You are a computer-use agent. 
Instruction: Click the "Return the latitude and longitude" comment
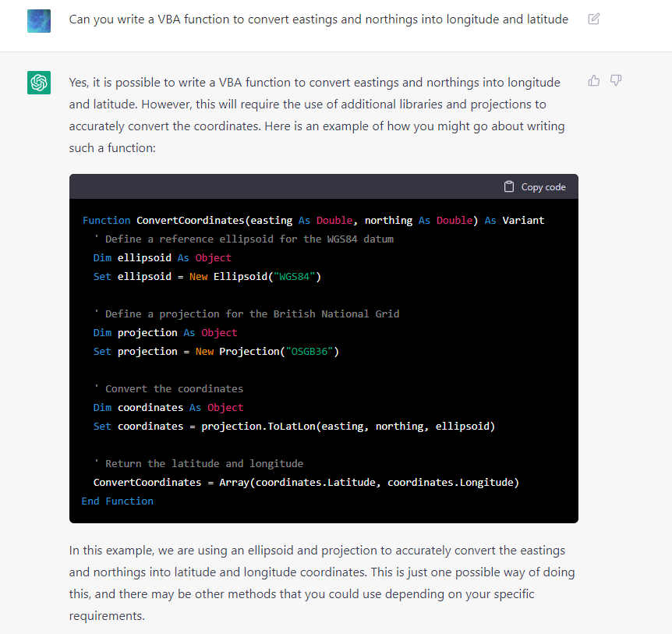click(199, 463)
